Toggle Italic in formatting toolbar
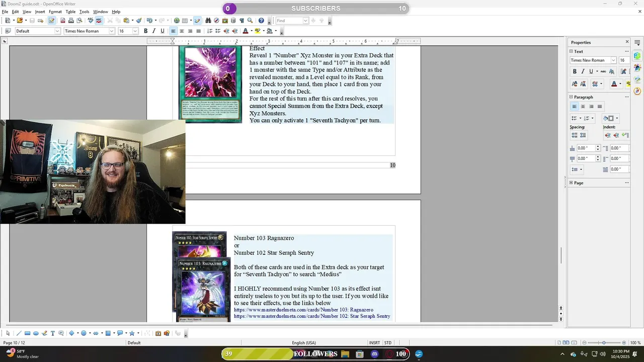The height and width of the screenshot is (362, 644). coord(154,31)
